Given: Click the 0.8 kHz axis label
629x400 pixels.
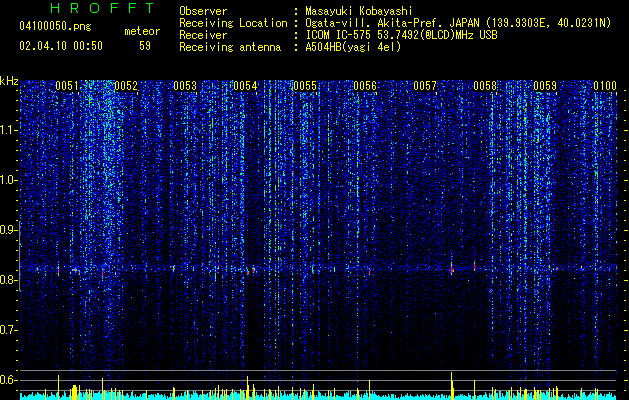Looking at the screenshot, I should 8,280.
